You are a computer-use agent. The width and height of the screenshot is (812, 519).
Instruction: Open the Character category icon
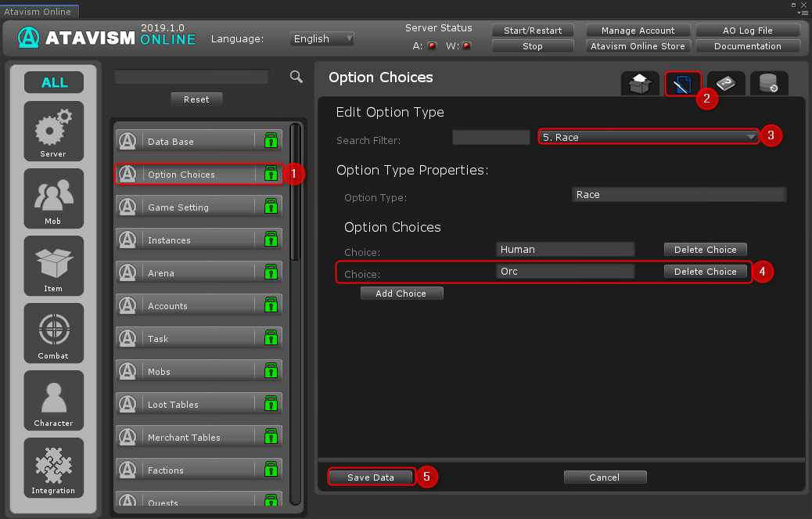53,399
